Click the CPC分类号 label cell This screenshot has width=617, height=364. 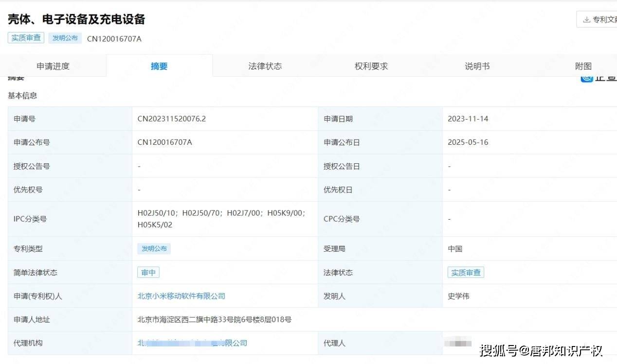(381, 219)
